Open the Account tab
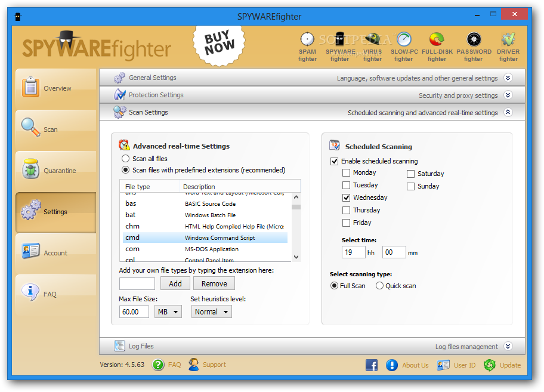 pos(56,253)
